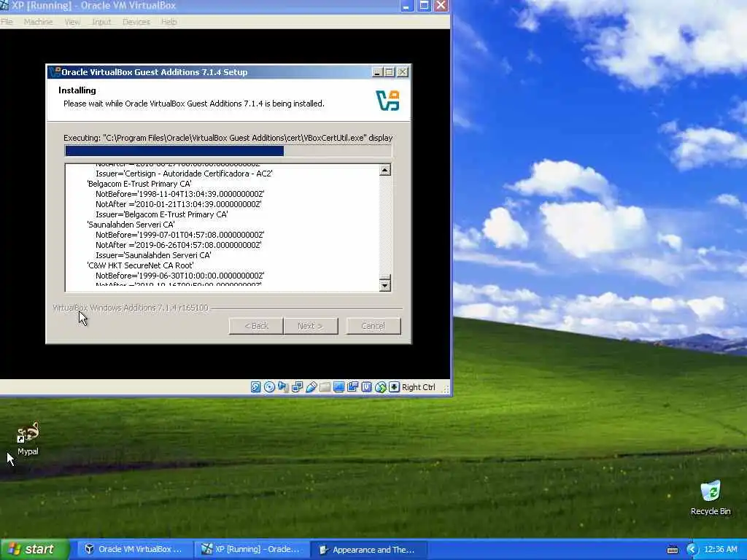The width and height of the screenshot is (747, 560).
Task: Maximize the XP [Running] VirtualBox window
Action: 424,6
